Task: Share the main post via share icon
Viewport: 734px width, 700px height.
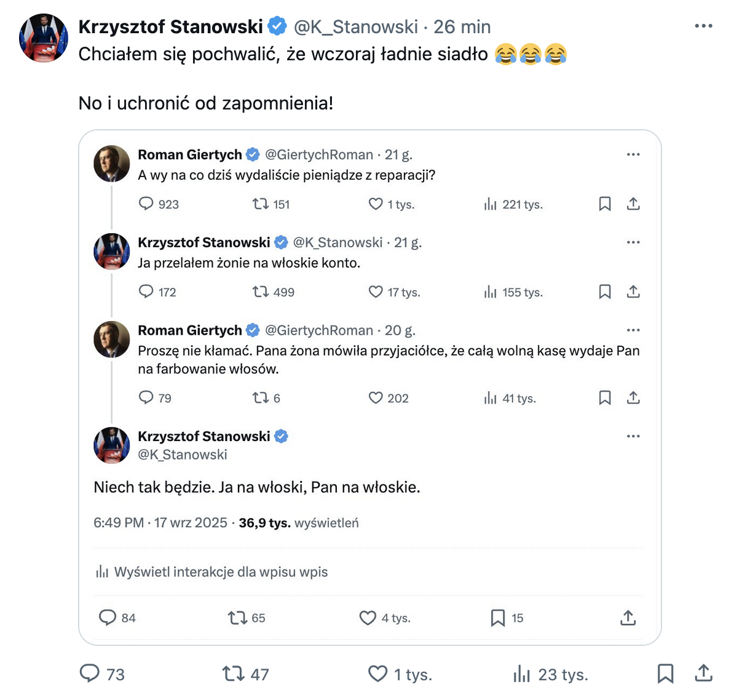Action: (x=703, y=674)
